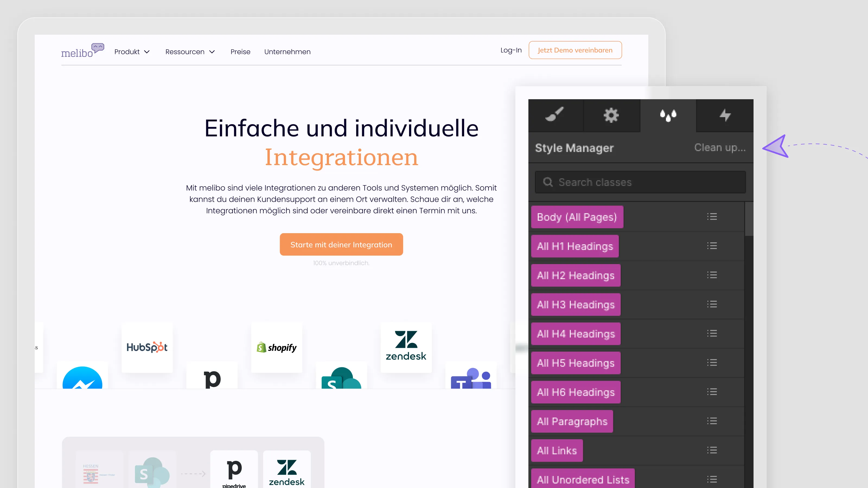The height and width of the screenshot is (488, 868).
Task: Open the Unternehmen menu item
Action: pos(288,52)
